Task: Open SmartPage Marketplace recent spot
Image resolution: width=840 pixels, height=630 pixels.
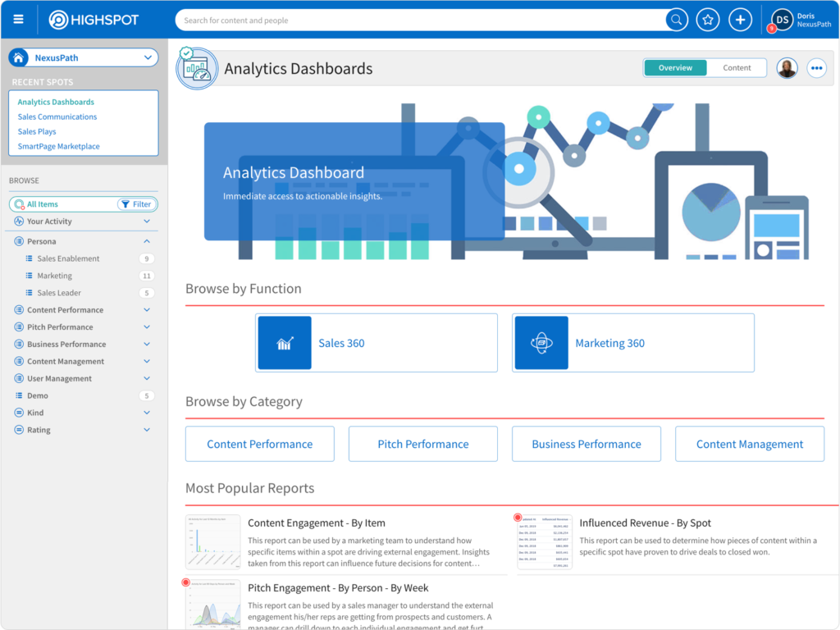Action: tap(58, 146)
